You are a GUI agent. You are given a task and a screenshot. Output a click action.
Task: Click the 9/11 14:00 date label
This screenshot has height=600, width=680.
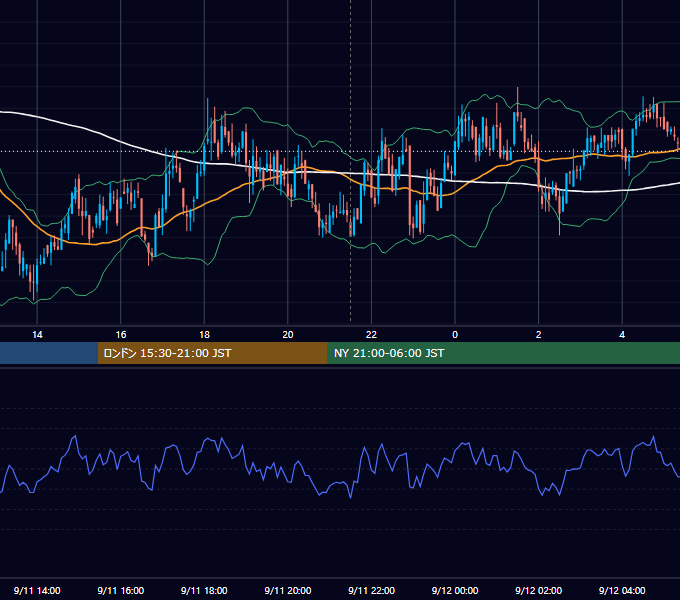click(x=37, y=590)
